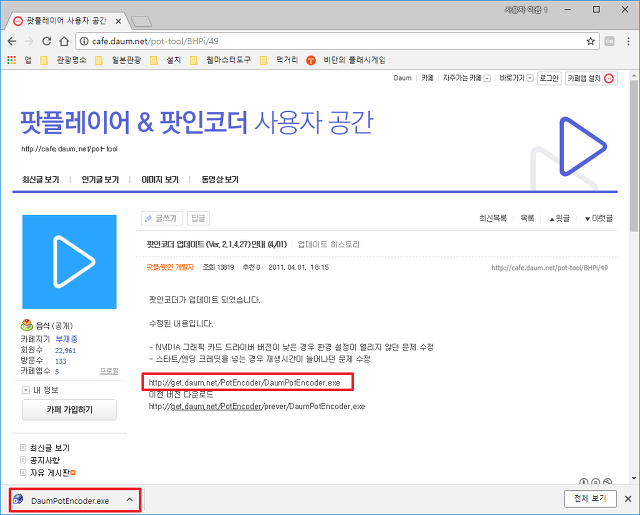Open the apps grid shortcut in bookmarks bar
Screen dimensions: 640x515
click(11, 60)
